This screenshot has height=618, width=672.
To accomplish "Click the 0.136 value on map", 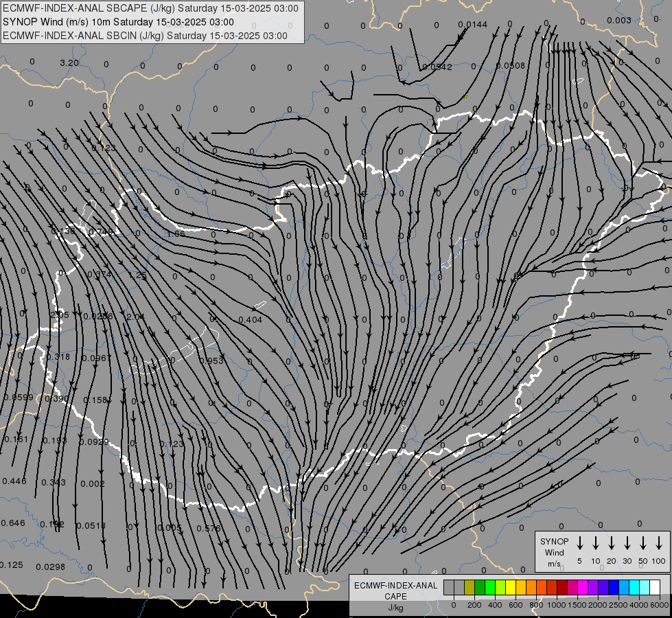I will click(x=62, y=231).
